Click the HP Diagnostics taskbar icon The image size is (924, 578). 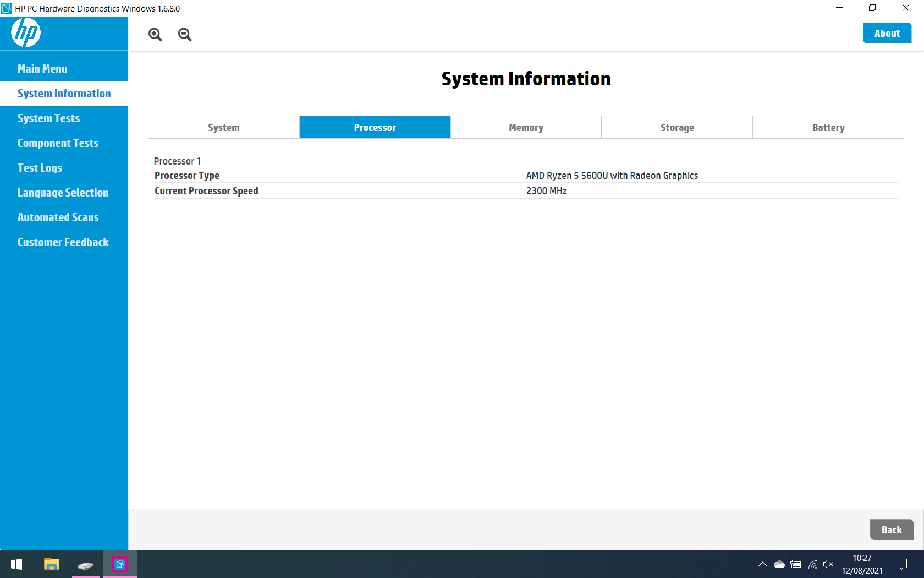[x=120, y=564]
